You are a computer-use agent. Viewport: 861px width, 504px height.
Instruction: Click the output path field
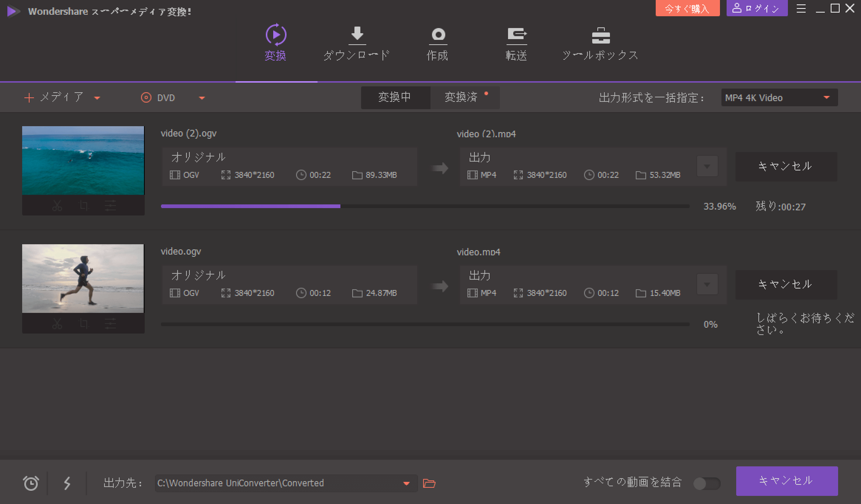[286, 483]
